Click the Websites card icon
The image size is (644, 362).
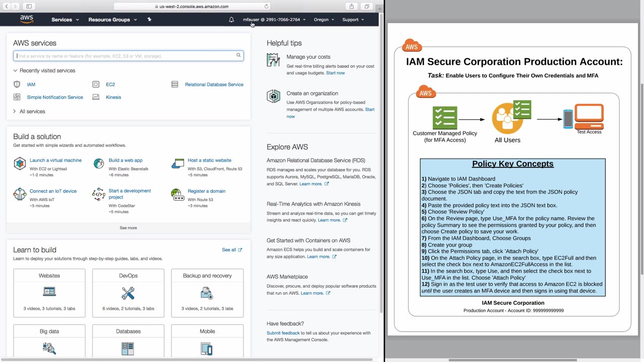click(49, 292)
